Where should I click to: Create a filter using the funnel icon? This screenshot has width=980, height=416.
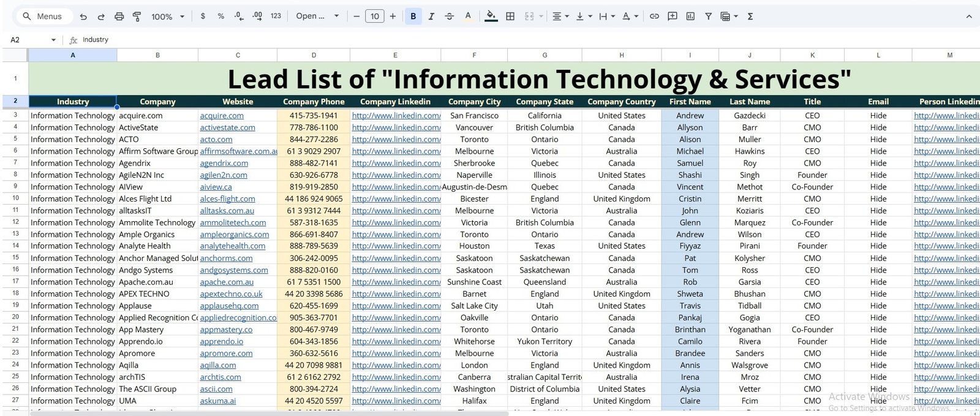point(708,17)
